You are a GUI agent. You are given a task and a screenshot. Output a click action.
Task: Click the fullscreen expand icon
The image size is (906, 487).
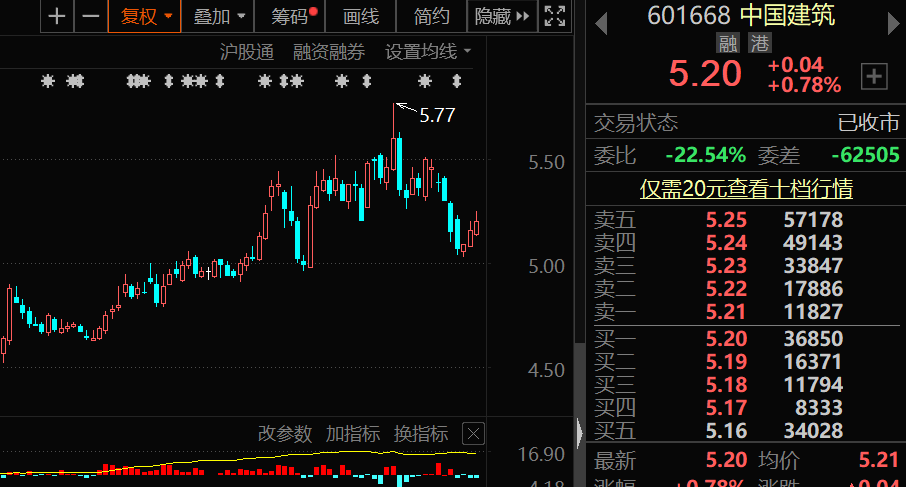click(553, 16)
